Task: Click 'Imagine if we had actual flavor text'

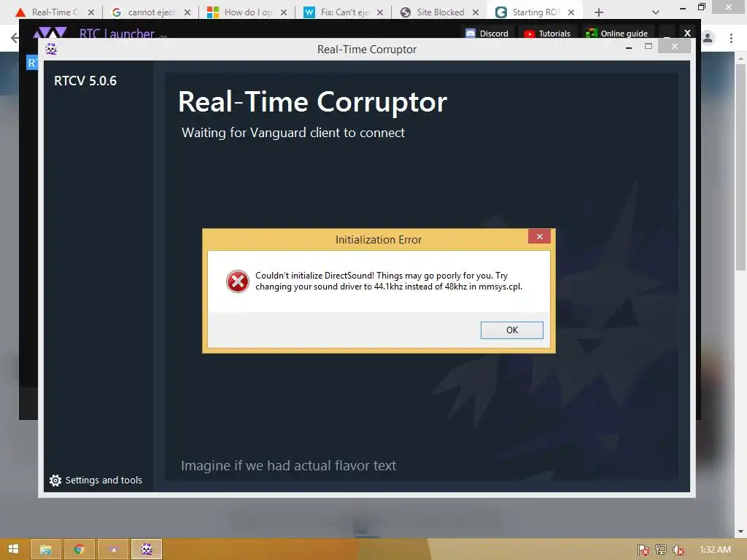Action: click(x=289, y=465)
